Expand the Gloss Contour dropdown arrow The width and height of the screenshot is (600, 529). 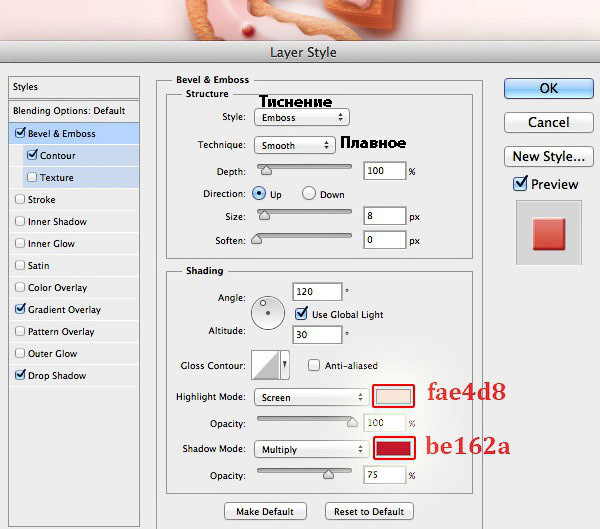[285, 365]
